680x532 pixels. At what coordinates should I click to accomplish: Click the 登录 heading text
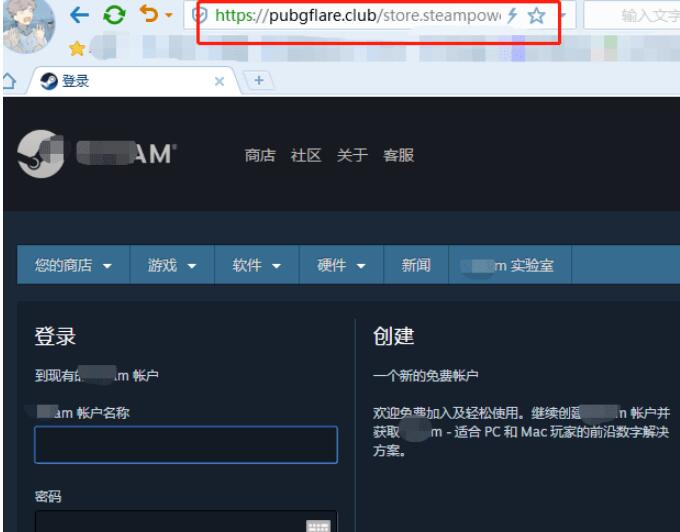coord(55,336)
